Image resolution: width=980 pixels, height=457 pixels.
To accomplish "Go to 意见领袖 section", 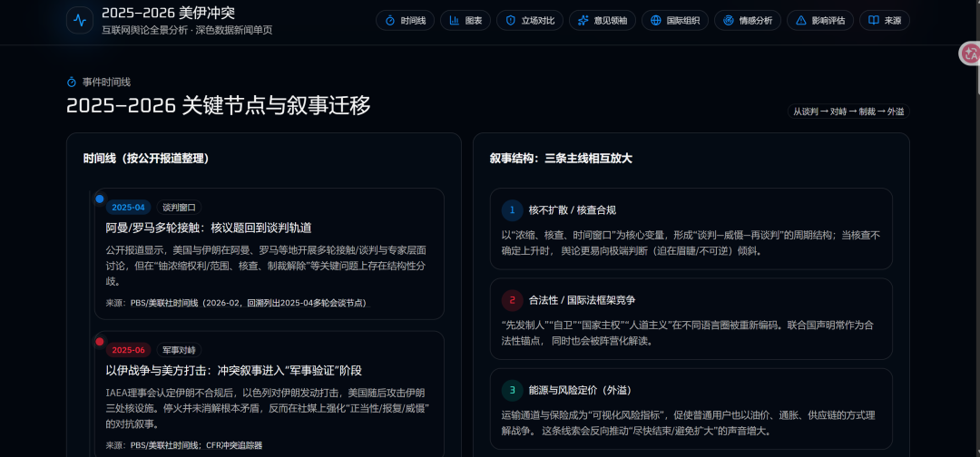I will 603,21.
